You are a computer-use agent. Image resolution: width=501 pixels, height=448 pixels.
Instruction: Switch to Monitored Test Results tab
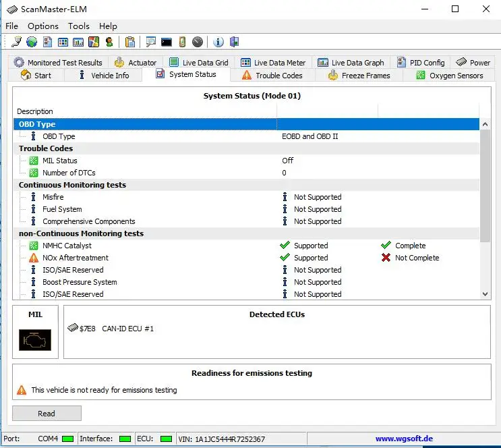click(x=59, y=62)
